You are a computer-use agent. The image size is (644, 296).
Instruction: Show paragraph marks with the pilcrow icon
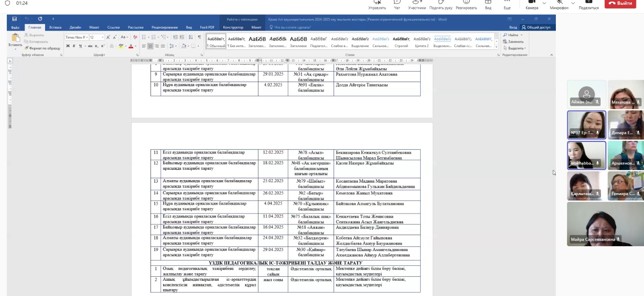[x=199, y=37]
